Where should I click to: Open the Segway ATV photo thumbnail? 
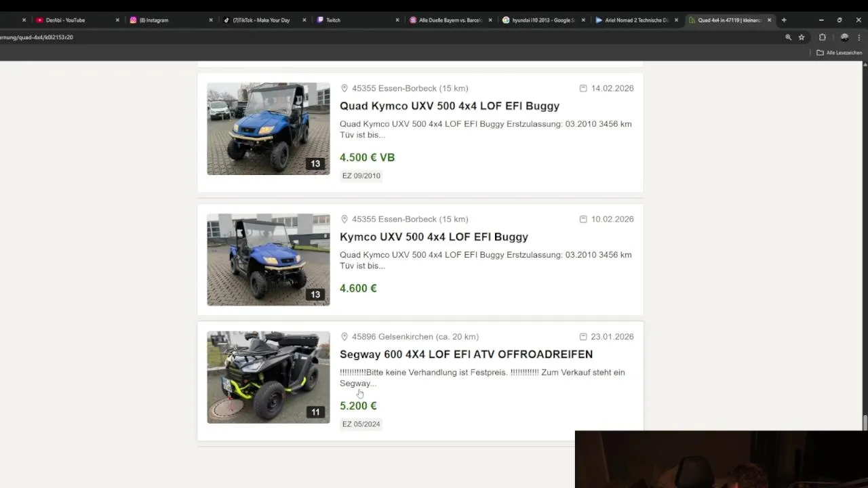(269, 377)
